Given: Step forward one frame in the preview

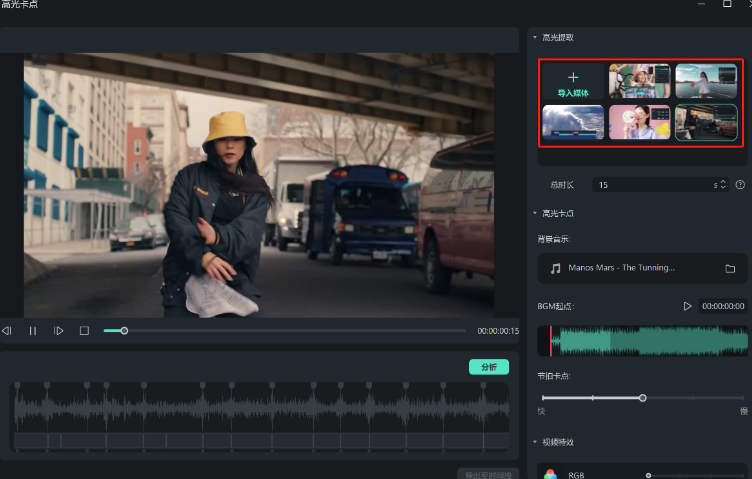Looking at the screenshot, I should 59,331.
